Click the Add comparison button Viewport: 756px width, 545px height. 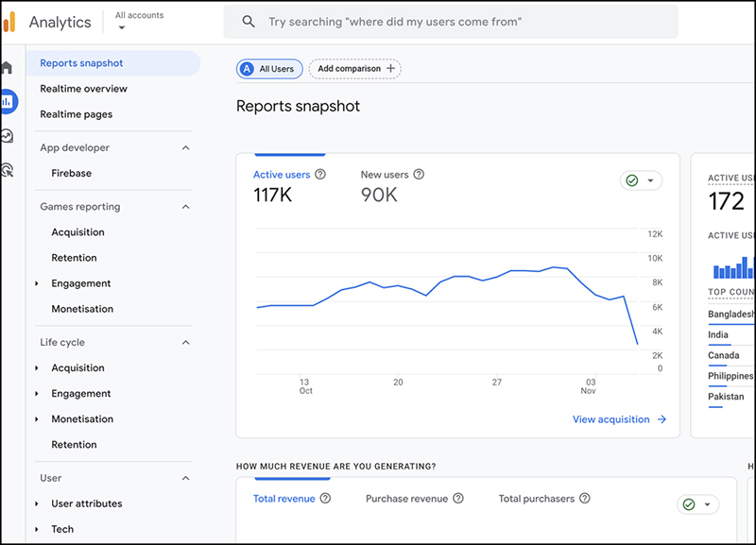(355, 69)
